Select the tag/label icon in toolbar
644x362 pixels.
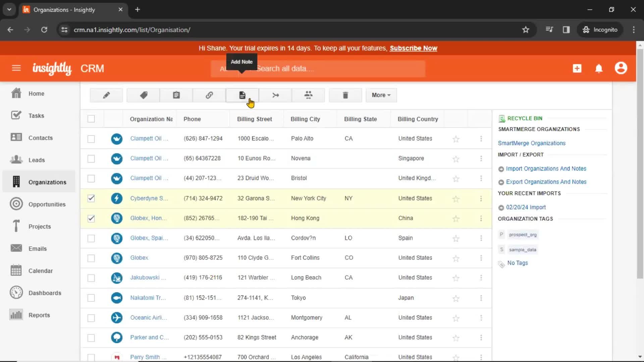click(143, 95)
